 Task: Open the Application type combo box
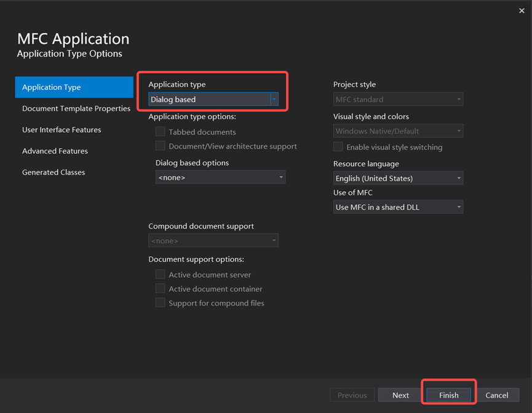[213, 100]
